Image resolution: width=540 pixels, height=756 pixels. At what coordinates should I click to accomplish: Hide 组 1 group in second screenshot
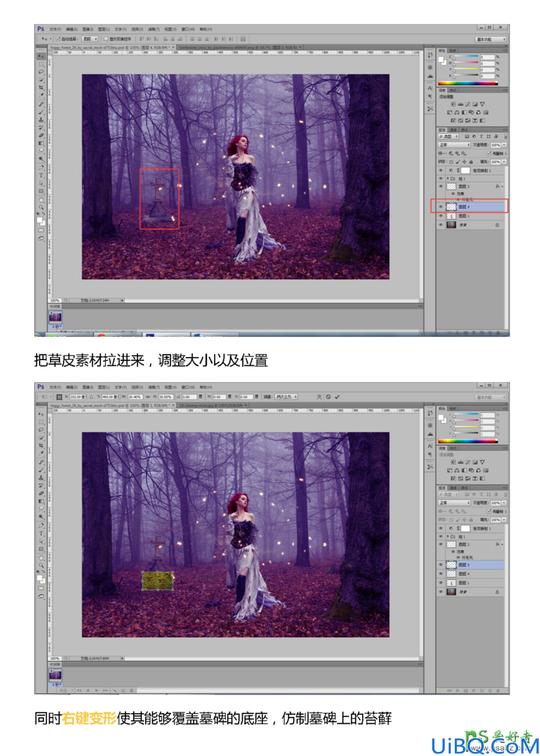(440, 536)
